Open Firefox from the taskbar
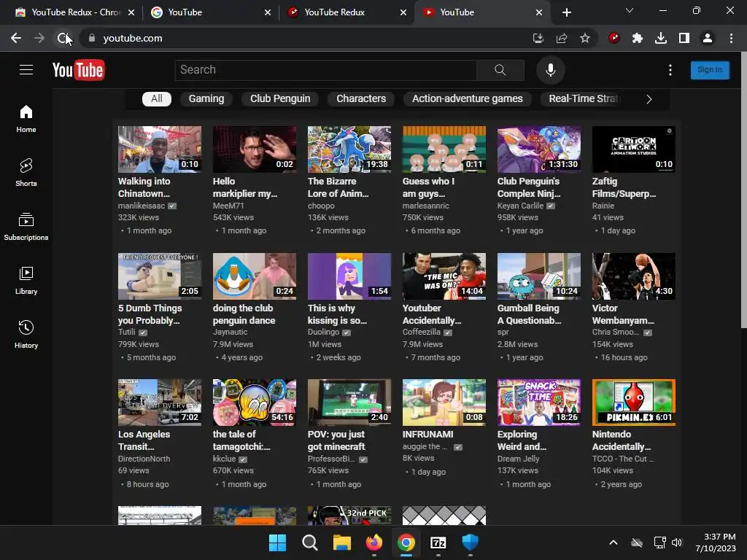 [374, 542]
